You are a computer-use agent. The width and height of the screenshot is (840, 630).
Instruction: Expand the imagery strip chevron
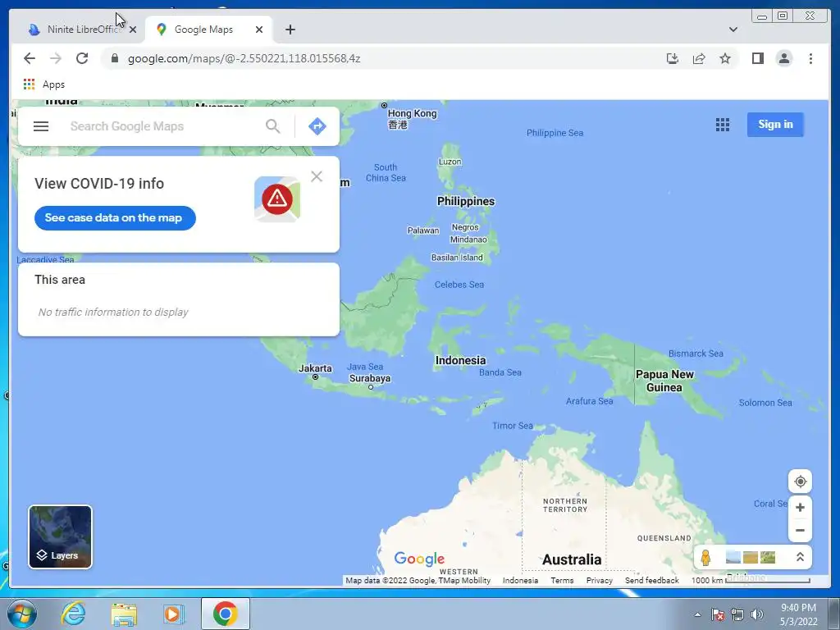(x=800, y=557)
